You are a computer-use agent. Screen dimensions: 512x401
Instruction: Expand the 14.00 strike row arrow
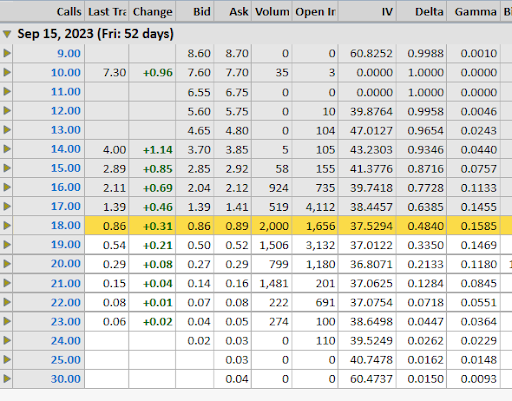pyautogui.click(x=7, y=149)
